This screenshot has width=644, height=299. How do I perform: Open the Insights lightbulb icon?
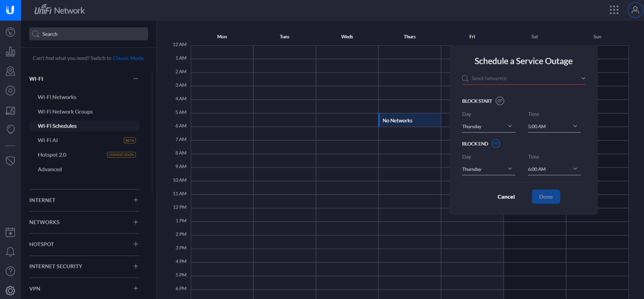pos(10,129)
